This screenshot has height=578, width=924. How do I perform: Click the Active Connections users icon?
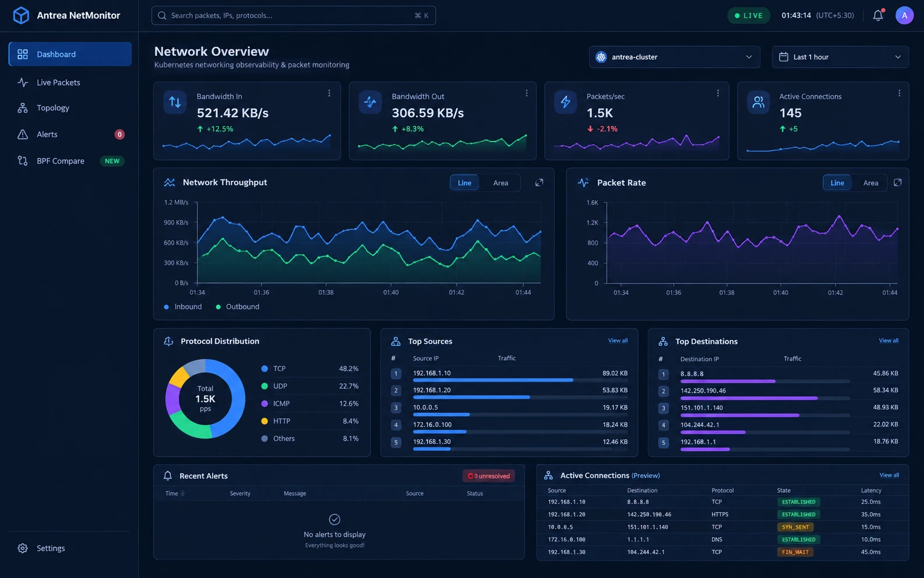[x=759, y=103]
